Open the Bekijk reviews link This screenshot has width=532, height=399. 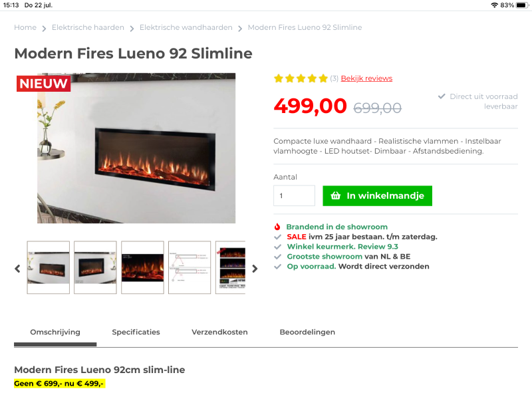coord(366,78)
